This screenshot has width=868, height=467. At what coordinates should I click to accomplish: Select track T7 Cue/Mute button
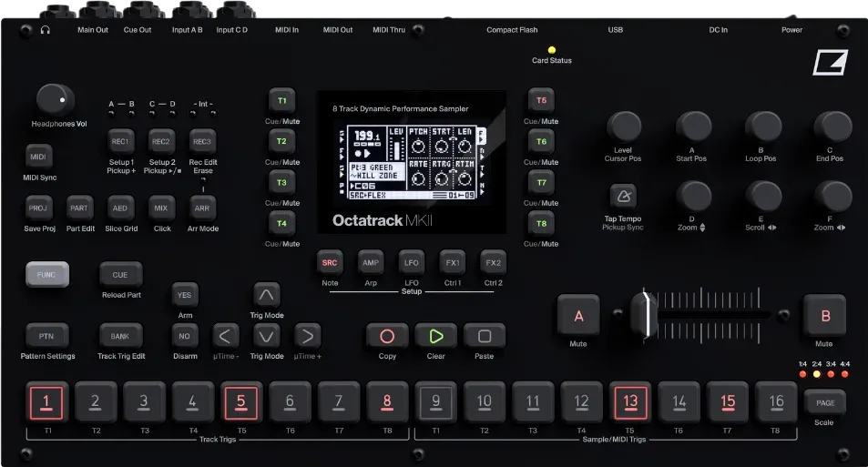tap(541, 183)
